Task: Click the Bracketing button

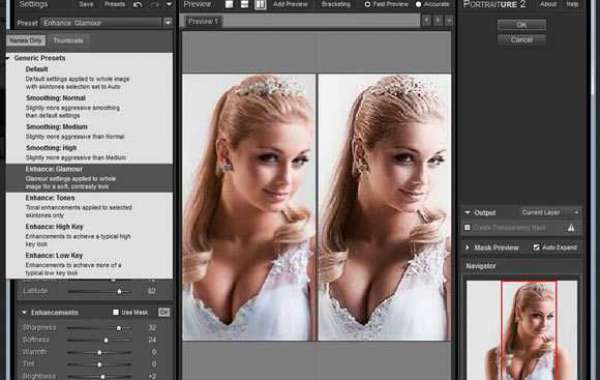Action: pyautogui.click(x=336, y=5)
